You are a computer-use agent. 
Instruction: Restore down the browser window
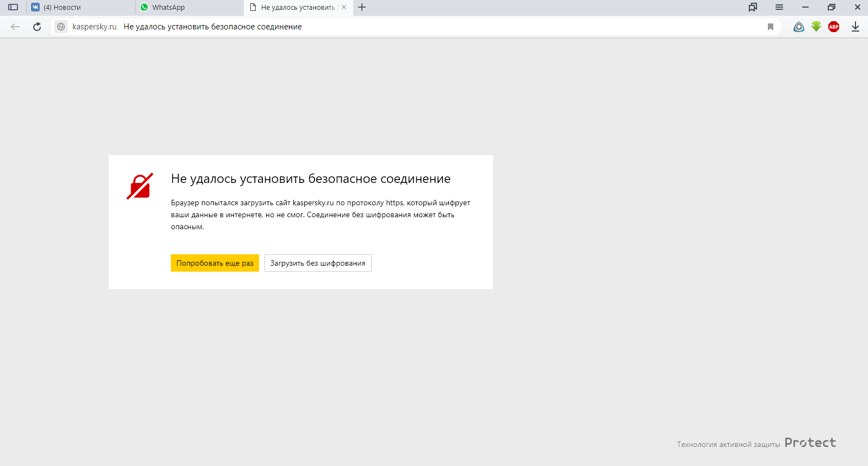tap(832, 7)
